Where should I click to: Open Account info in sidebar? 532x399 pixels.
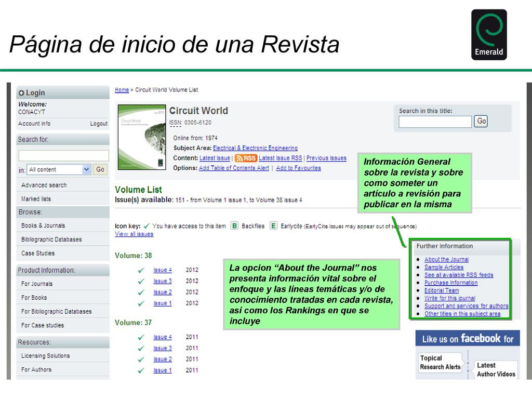[34, 124]
